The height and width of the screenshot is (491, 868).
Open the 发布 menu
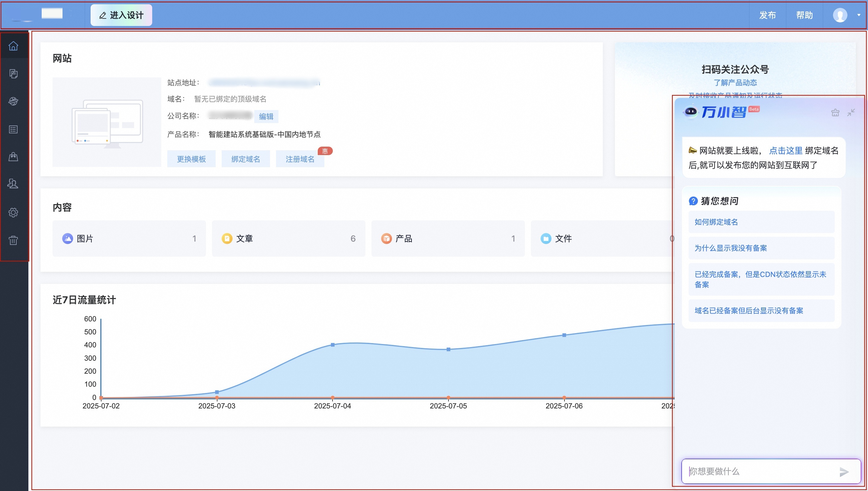[x=767, y=15]
